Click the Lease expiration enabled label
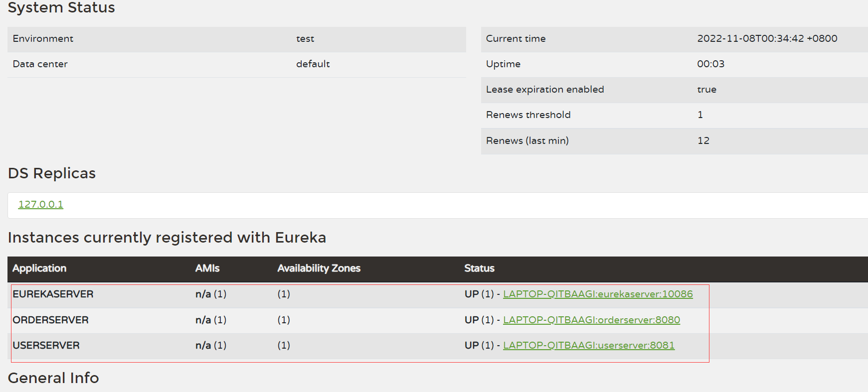 tap(545, 89)
